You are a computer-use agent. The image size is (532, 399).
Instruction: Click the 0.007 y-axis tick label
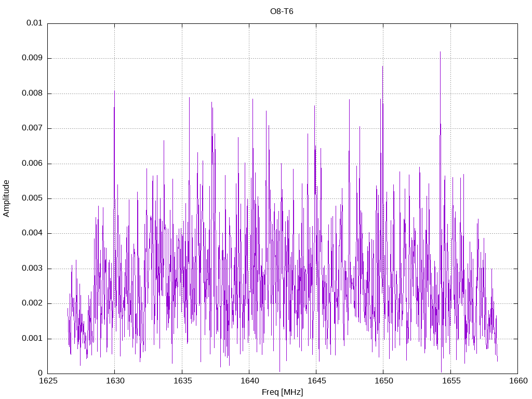(32, 128)
